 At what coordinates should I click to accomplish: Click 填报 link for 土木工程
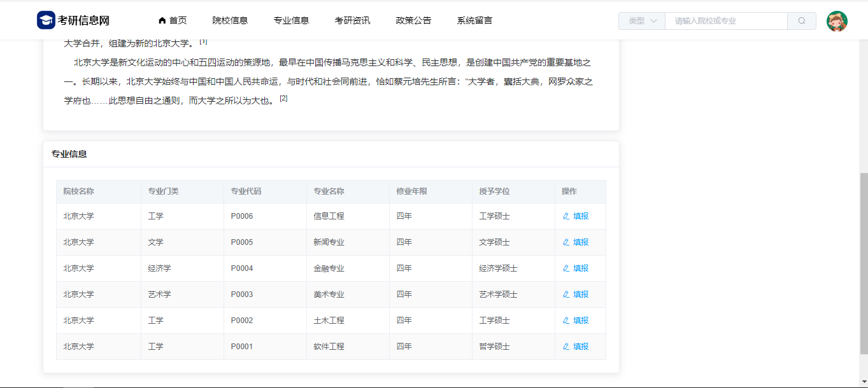pyautogui.click(x=581, y=321)
